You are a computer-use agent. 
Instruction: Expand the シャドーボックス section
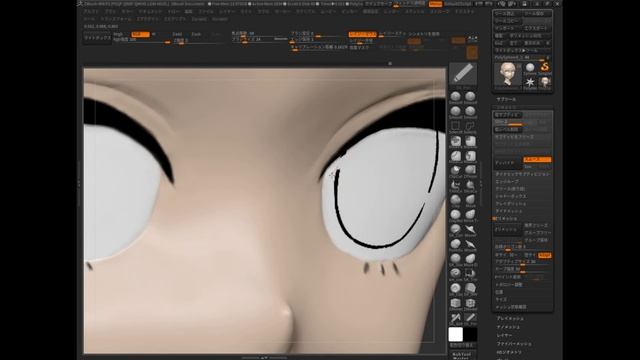[x=511, y=196]
